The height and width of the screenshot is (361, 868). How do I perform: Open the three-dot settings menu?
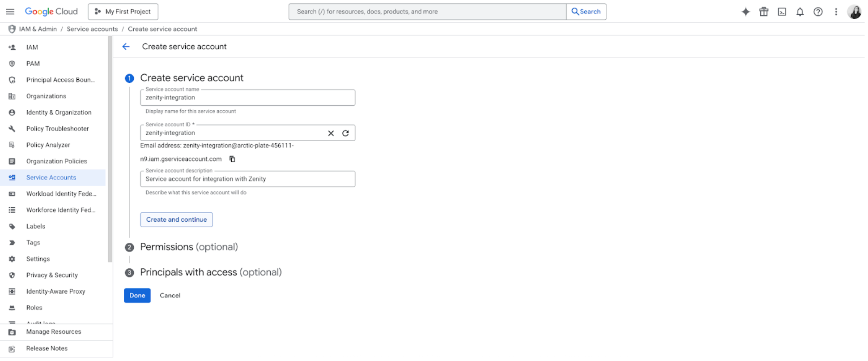point(836,12)
